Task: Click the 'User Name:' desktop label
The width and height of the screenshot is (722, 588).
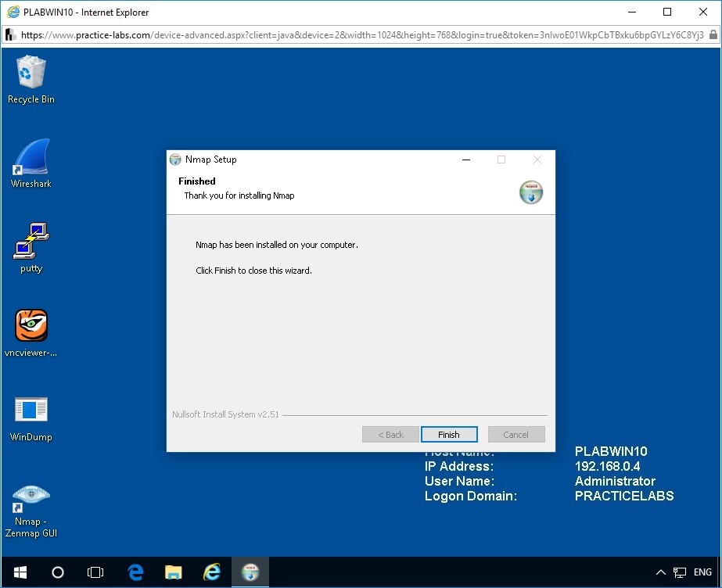Action: (459, 481)
